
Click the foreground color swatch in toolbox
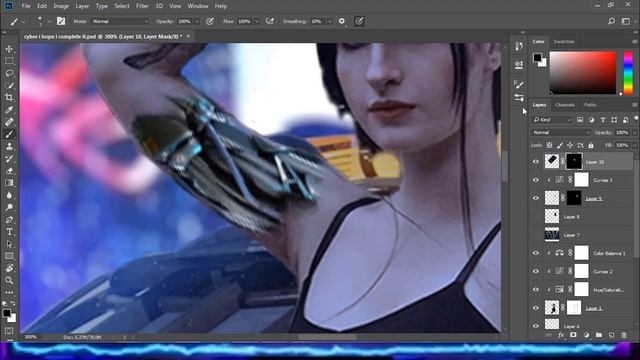7,313
